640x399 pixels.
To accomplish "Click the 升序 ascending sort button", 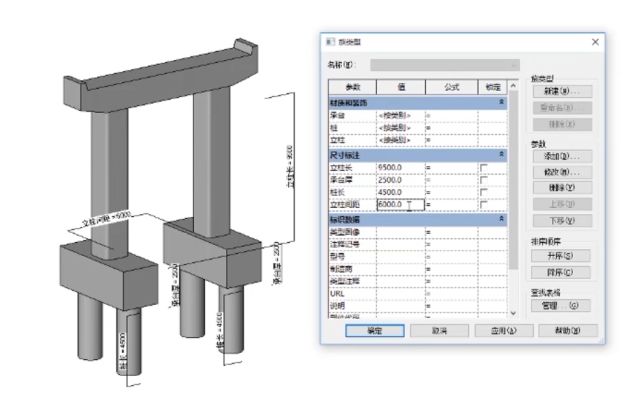I will tap(560, 256).
